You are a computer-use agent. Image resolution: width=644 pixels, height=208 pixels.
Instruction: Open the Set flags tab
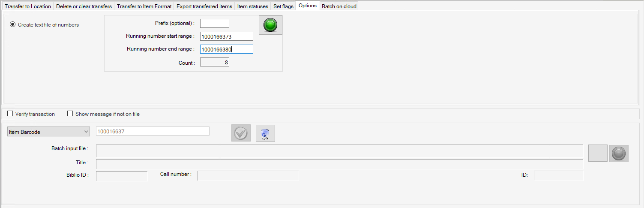point(283,6)
